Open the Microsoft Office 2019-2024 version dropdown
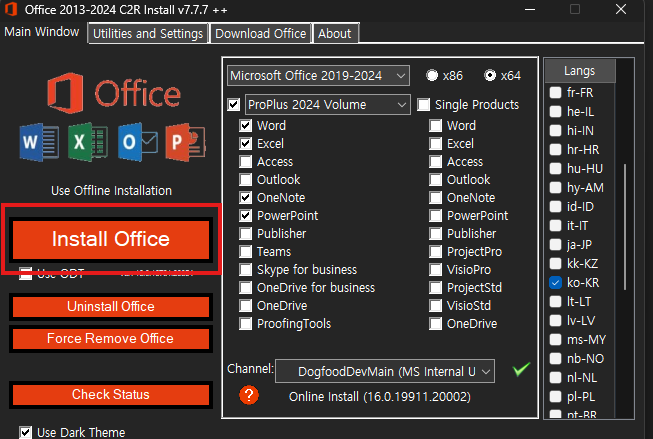The height and width of the screenshot is (439, 653). (x=319, y=75)
